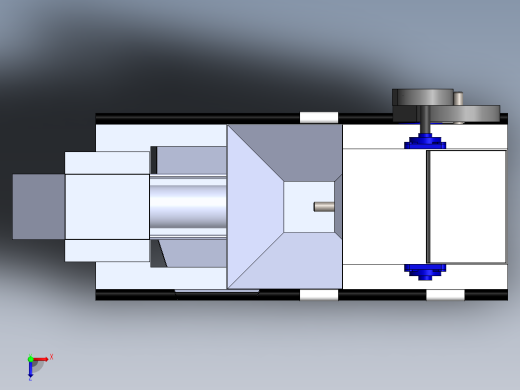Click the blue Z axis arrow of the triad

[30, 369]
